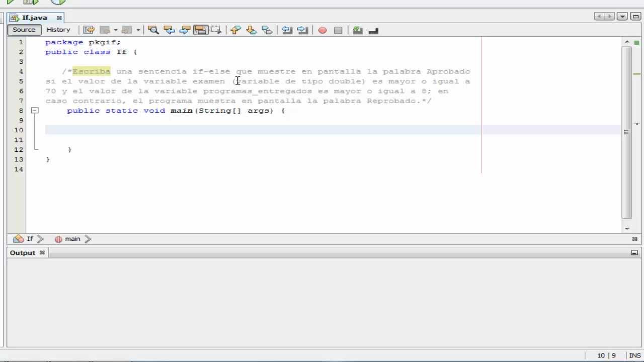Viewport: 644px width, 362px height.
Task: Close the breadcrumbs bar
Action: point(634,239)
